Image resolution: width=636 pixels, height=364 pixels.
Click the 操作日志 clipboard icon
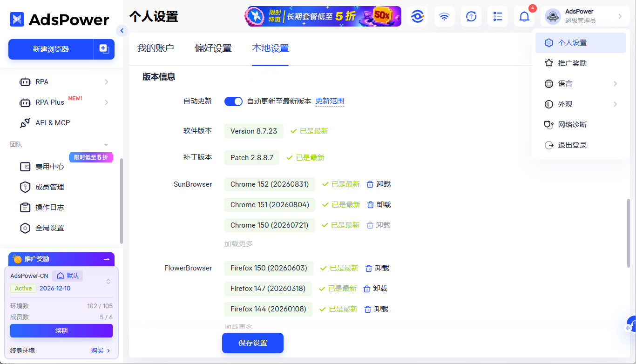(x=25, y=208)
